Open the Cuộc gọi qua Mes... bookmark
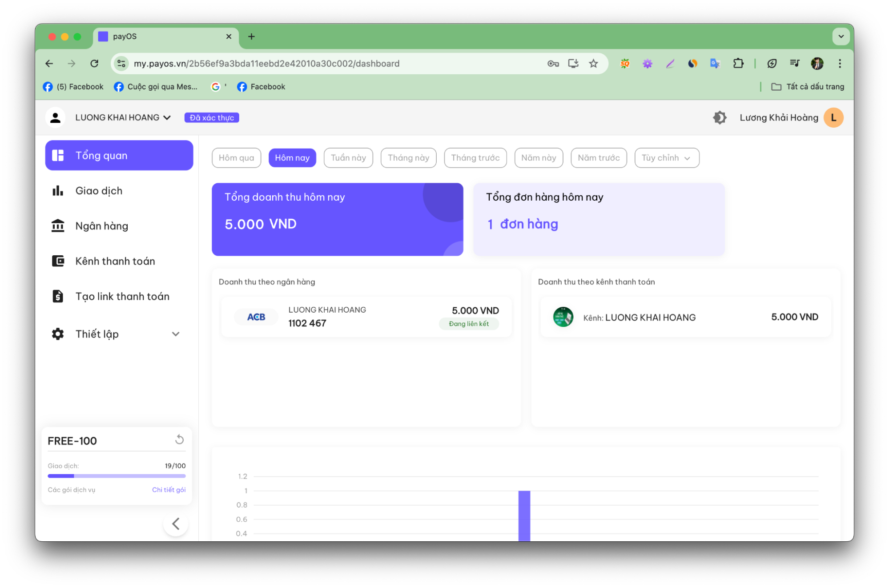This screenshot has width=889, height=588. point(156,87)
